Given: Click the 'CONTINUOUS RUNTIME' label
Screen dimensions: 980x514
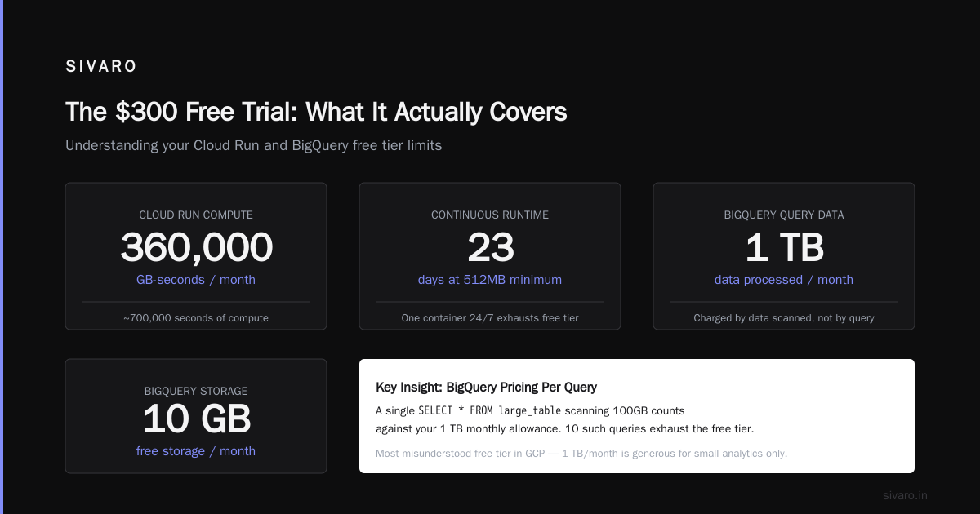Looking at the screenshot, I should (490, 215).
